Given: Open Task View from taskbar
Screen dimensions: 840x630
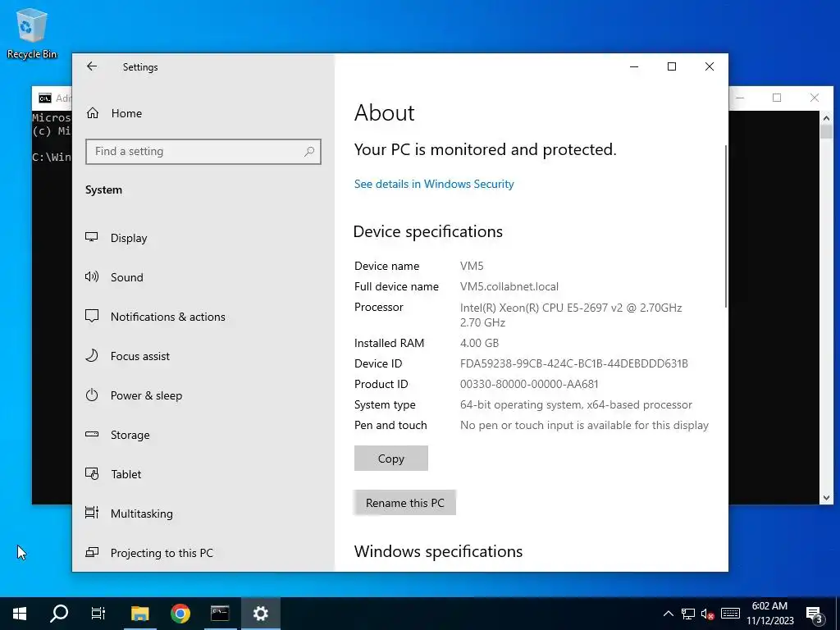Looking at the screenshot, I should 98,614.
